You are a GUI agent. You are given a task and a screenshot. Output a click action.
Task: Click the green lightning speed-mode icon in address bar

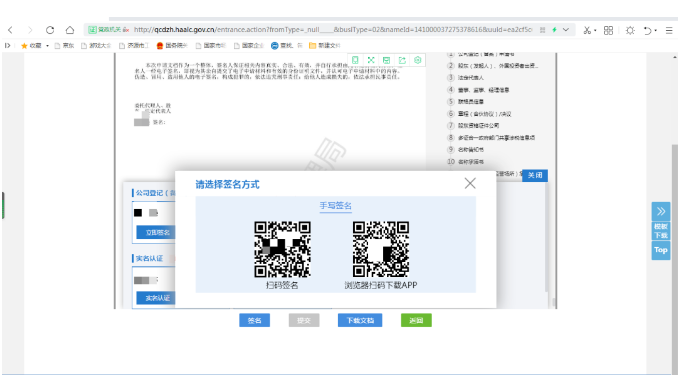[x=554, y=30]
